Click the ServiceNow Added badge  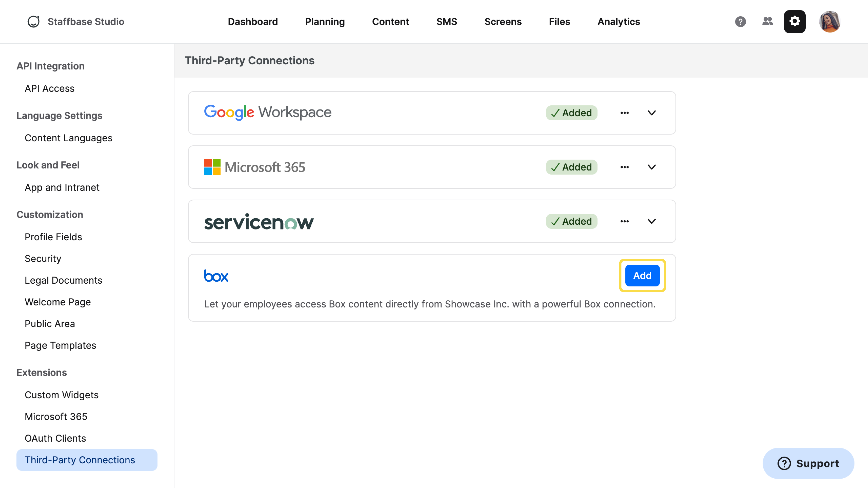point(572,221)
